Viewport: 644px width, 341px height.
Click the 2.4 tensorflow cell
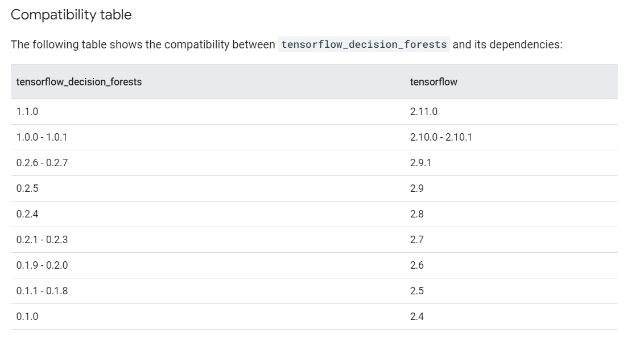pyautogui.click(x=416, y=317)
